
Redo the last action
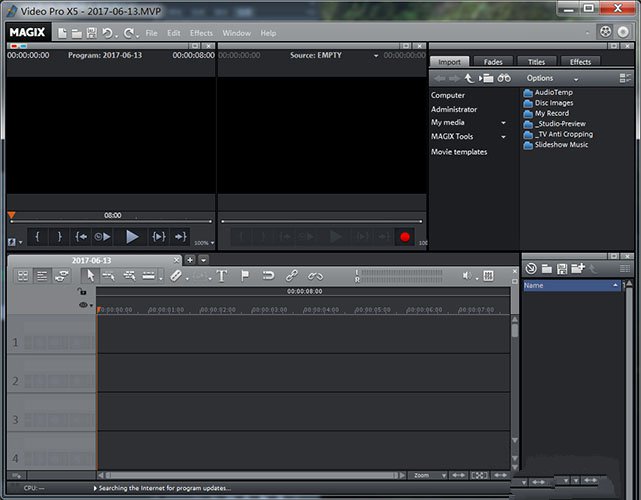pos(129,33)
